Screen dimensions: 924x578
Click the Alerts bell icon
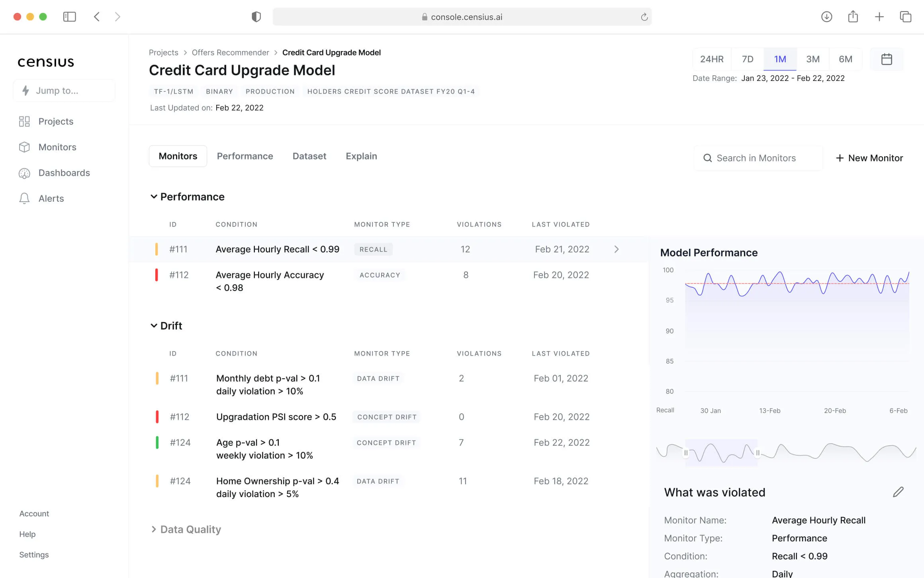coord(24,199)
